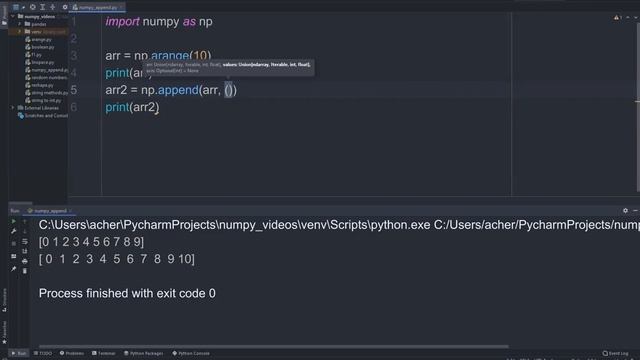Select string methods.py in project tree
The height and width of the screenshot is (360, 640).
[x=46, y=93]
